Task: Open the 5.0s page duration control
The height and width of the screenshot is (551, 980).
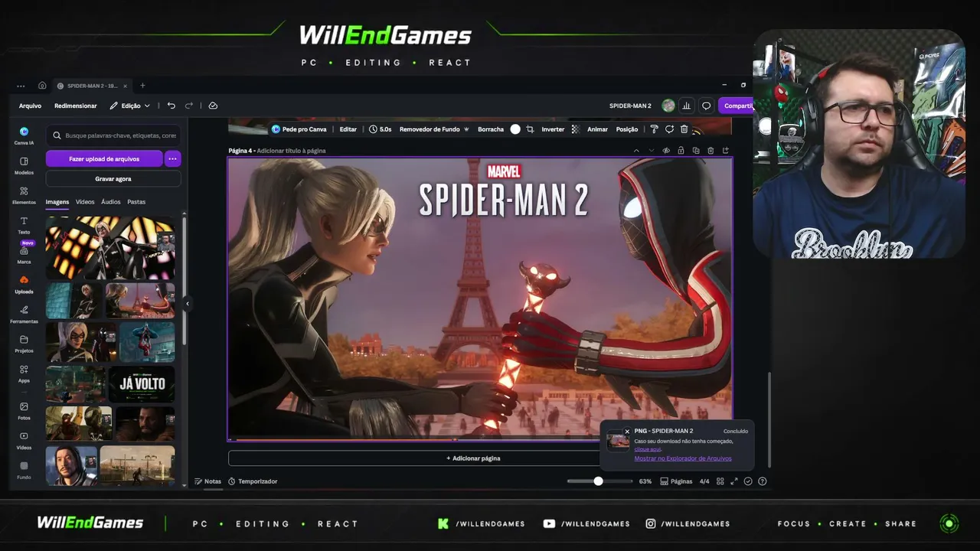Action: 380,129
